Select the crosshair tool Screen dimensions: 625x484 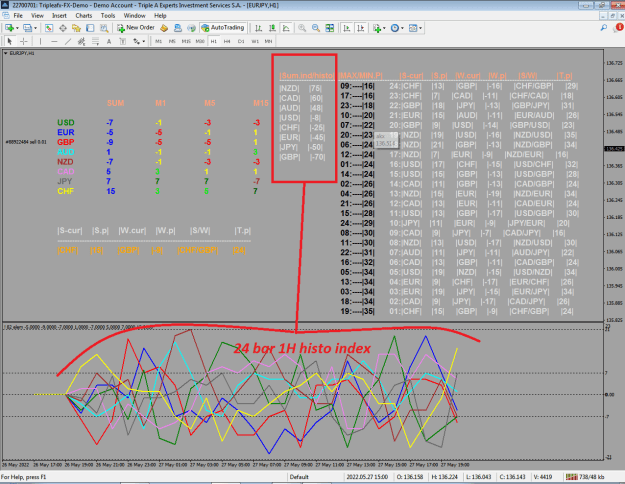point(24,41)
